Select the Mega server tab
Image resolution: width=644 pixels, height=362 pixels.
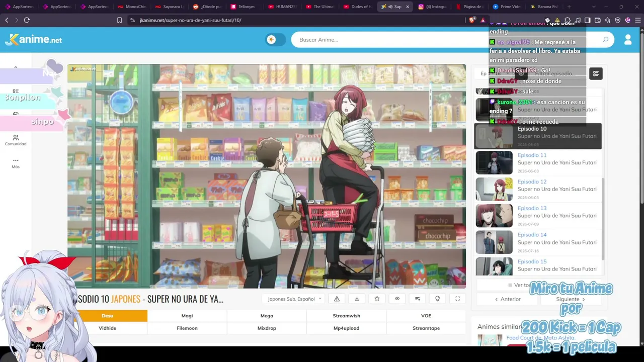(x=267, y=316)
